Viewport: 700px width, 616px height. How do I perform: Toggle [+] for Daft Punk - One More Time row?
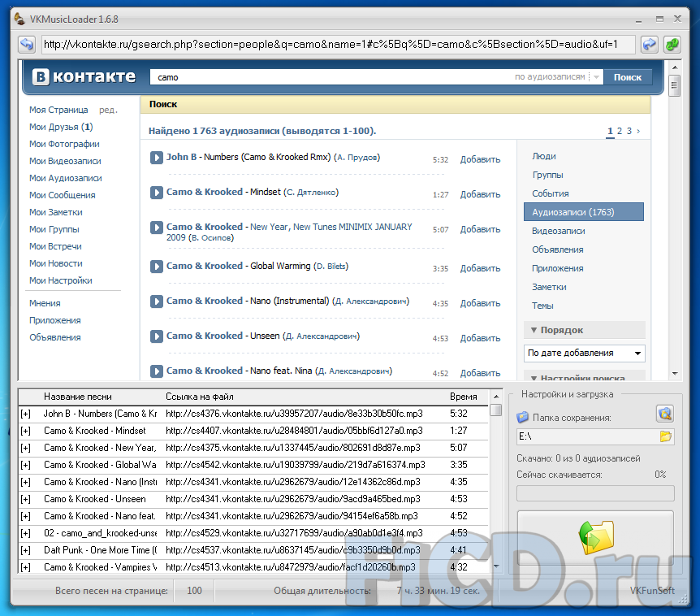coord(25,550)
